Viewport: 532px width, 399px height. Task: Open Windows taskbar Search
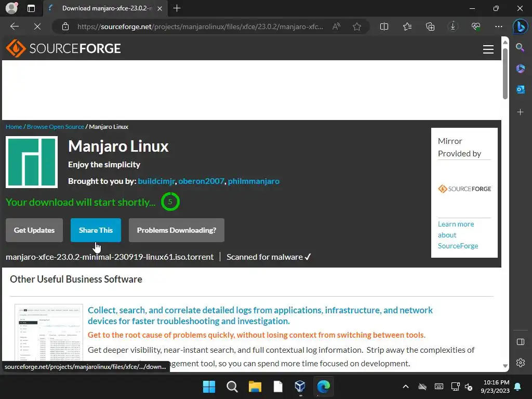click(x=232, y=387)
